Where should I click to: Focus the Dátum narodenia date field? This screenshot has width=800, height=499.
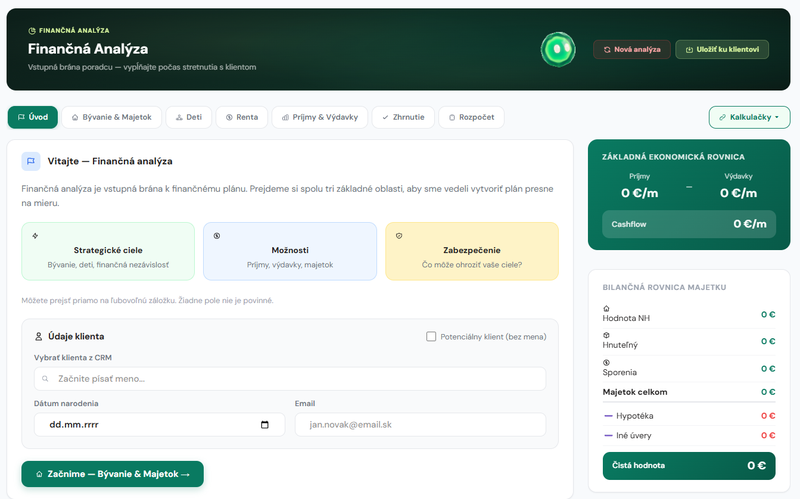[x=159, y=425]
